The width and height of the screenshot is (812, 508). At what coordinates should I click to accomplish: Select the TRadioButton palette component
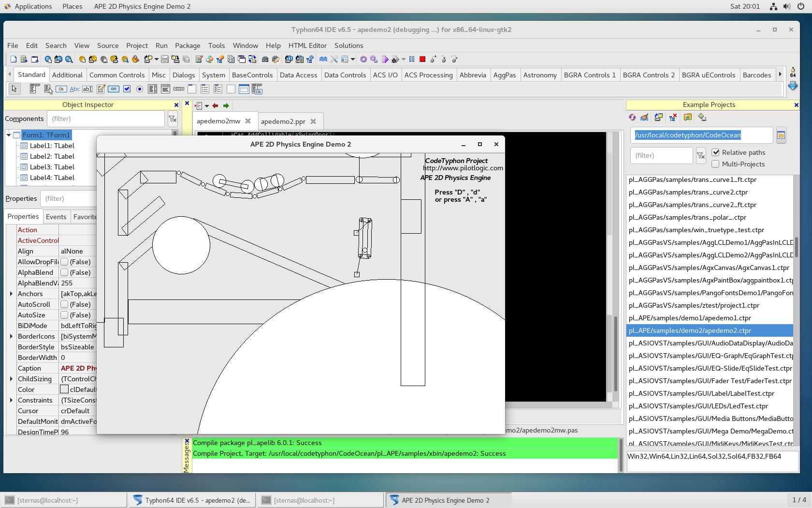point(140,89)
